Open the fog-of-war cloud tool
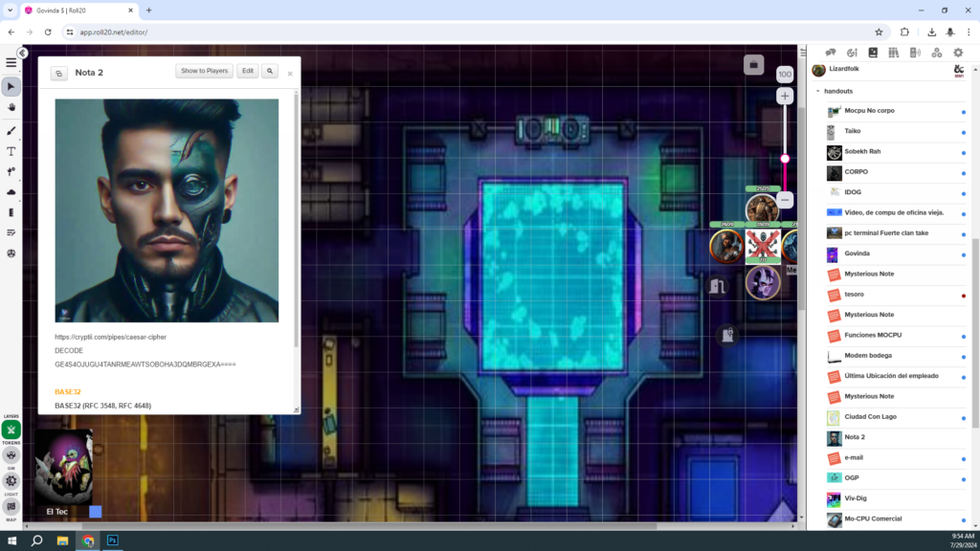This screenshot has height=551, width=980. pyautogui.click(x=11, y=192)
